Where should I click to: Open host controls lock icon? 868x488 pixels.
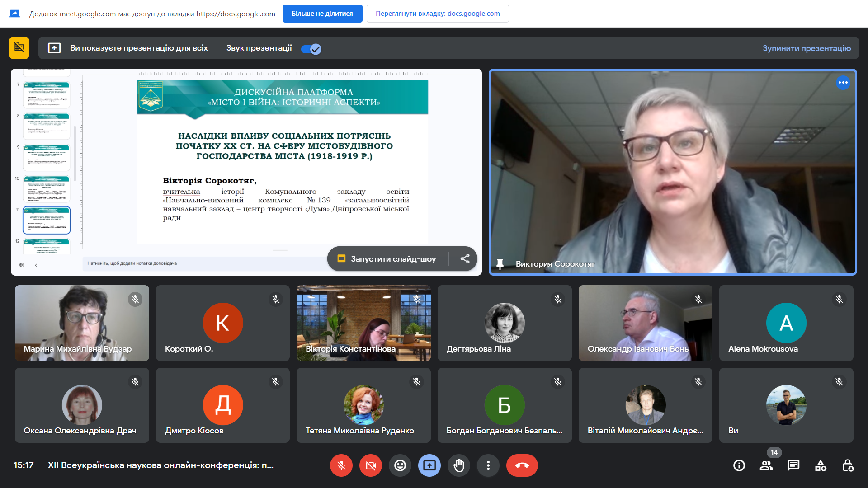coord(848,465)
